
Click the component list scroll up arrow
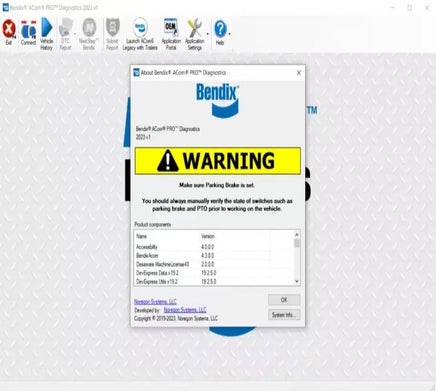pyautogui.click(x=297, y=235)
